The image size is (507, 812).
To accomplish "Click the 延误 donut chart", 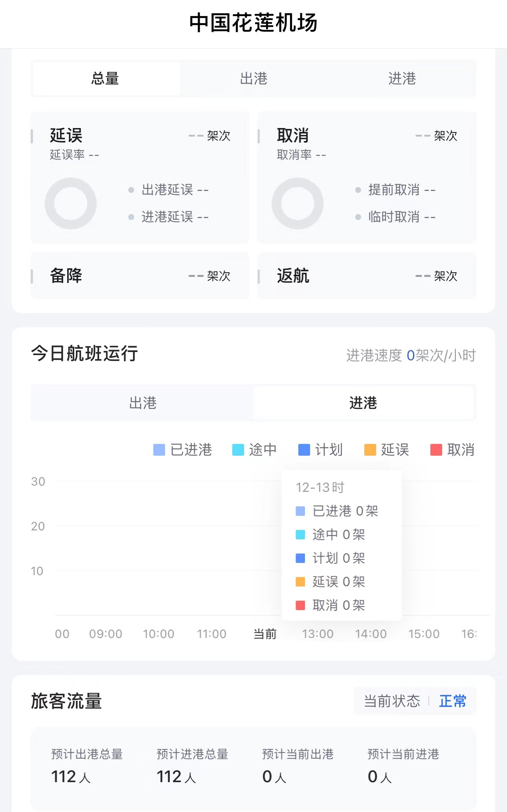I will (x=71, y=203).
